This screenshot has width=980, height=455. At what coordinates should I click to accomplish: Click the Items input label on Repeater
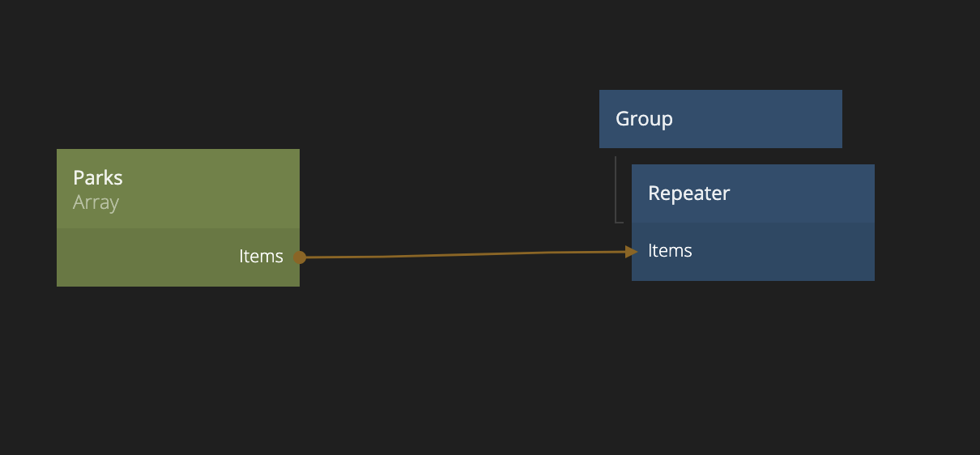tap(670, 251)
